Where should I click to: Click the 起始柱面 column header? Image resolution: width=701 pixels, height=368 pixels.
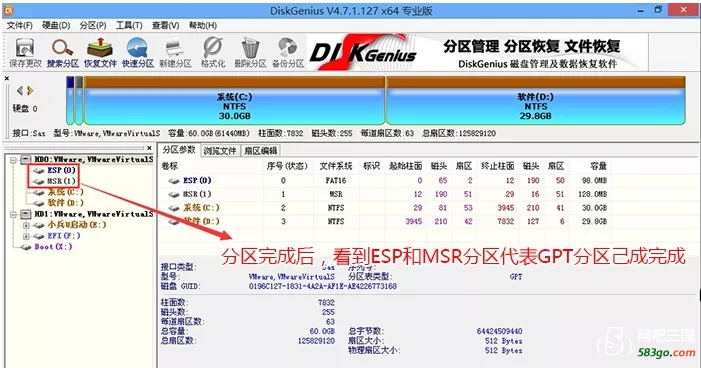pyautogui.click(x=405, y=166)
